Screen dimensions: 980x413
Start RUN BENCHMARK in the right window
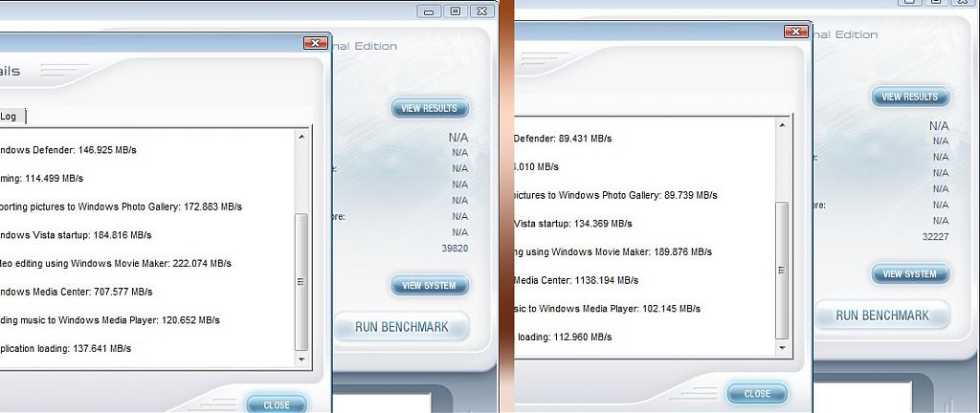point(882,315)
